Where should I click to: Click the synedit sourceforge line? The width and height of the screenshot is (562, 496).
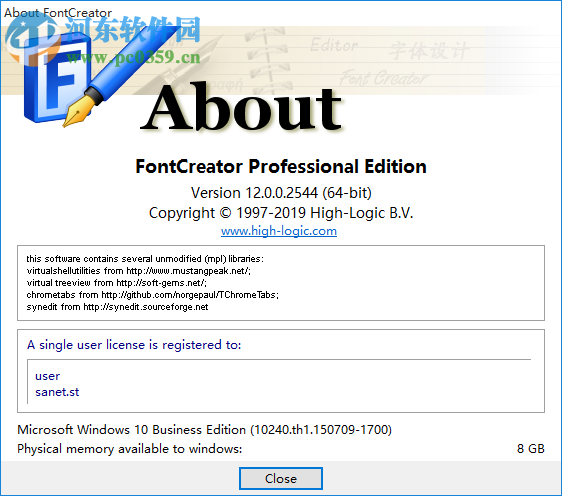pyautogui.click(x=117, y=307)
